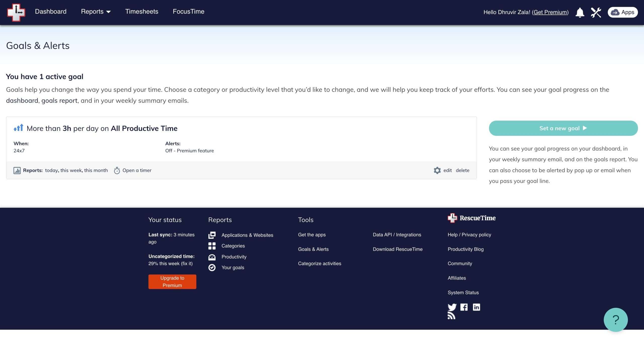644x348 pixels.
Task: Open System Status footer link
Action: point(463,293)
